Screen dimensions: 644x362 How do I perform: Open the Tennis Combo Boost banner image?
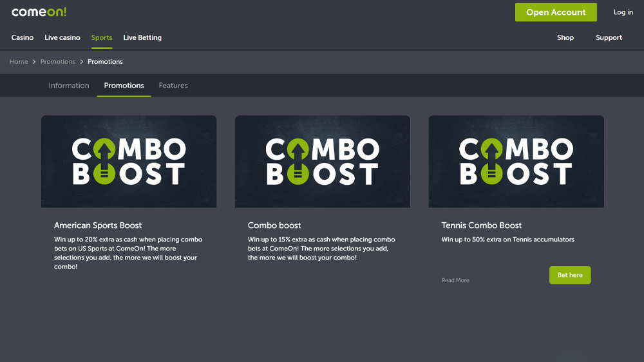516,162
